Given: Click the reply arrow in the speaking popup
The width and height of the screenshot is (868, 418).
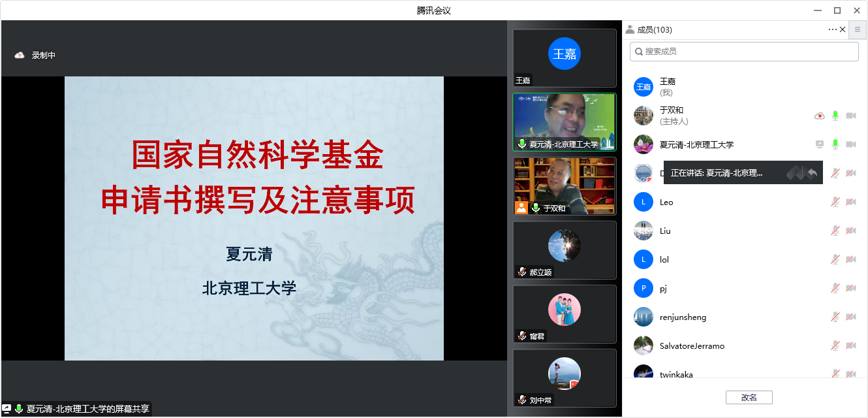Looking at the screenshot, I should [811, 173].
